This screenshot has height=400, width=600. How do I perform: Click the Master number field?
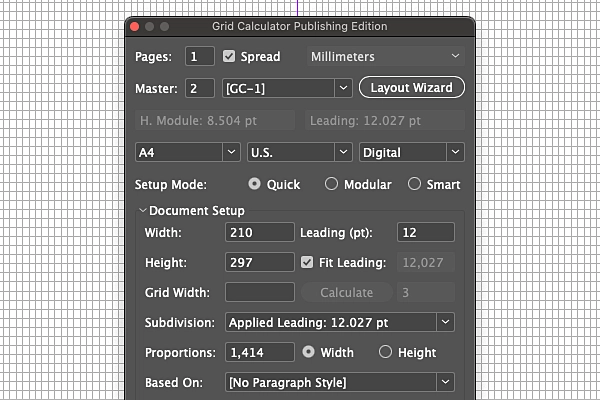click(x=200, y=88)
